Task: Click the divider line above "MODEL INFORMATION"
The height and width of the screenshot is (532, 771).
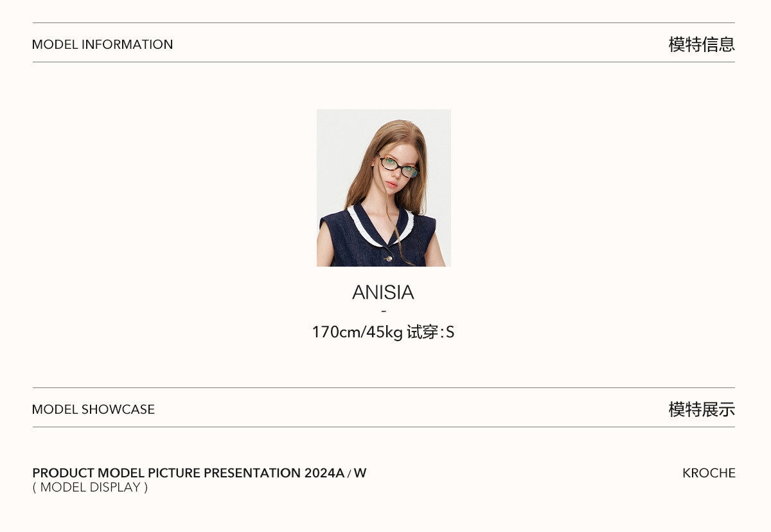Action: [384, 23]
